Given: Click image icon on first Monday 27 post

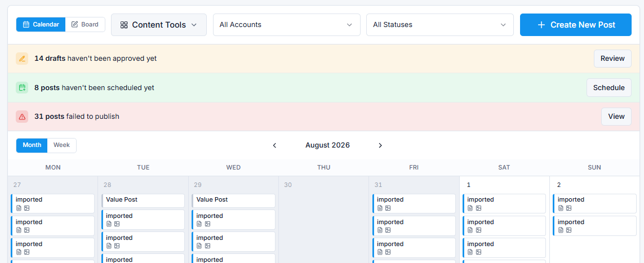Looking at the screenshot, I should coord(26,208).
